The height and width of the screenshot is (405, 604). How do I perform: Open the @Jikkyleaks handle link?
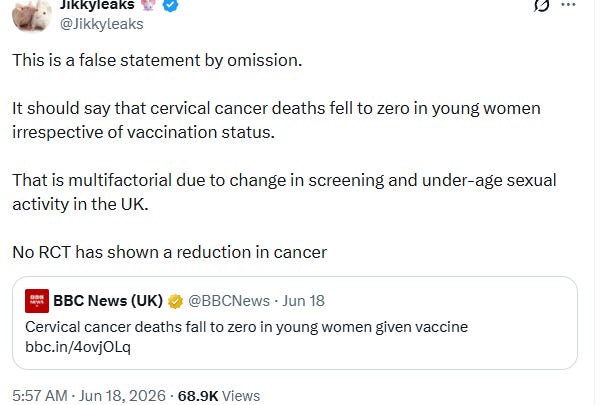102,24
